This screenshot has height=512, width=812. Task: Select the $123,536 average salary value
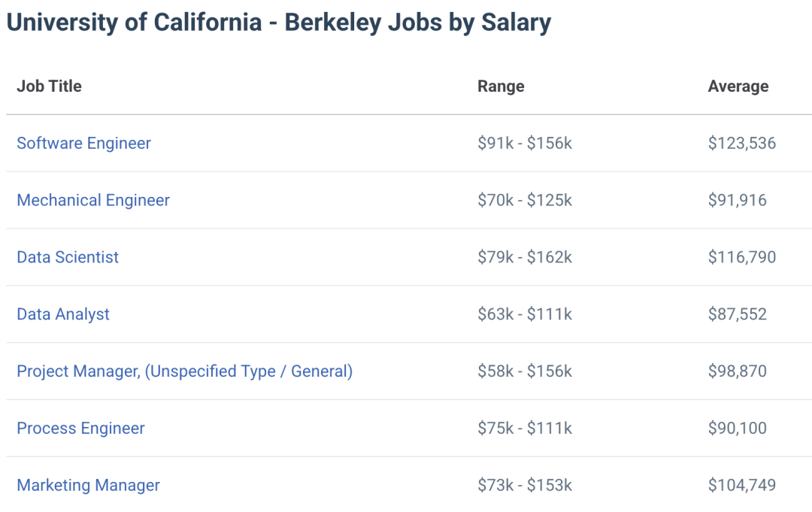click(742, 143)
